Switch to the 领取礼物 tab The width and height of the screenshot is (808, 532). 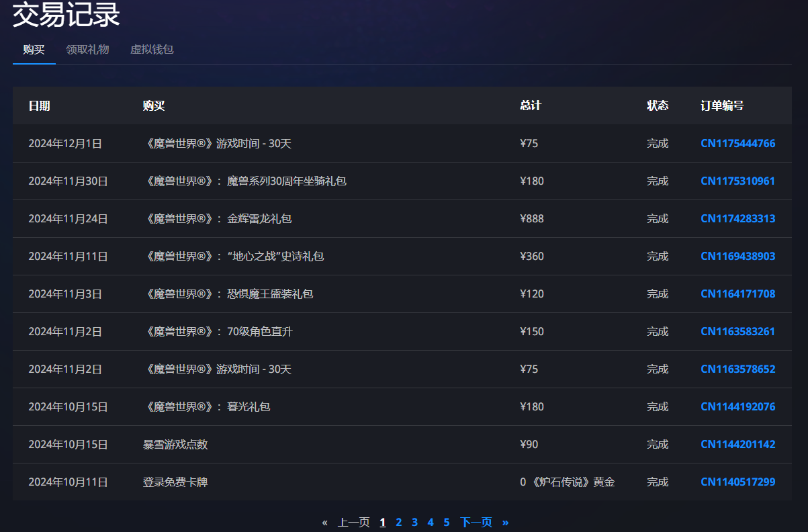pos(87,50)
